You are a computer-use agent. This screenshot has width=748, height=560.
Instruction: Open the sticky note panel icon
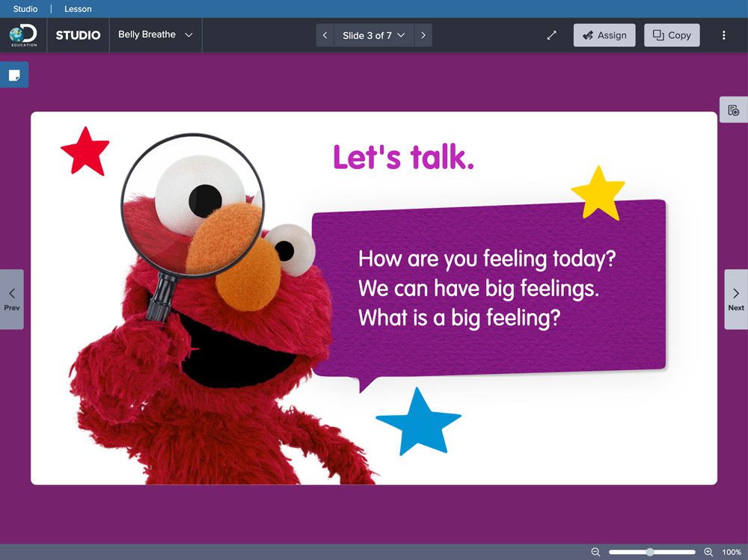(x=14, y=75)
